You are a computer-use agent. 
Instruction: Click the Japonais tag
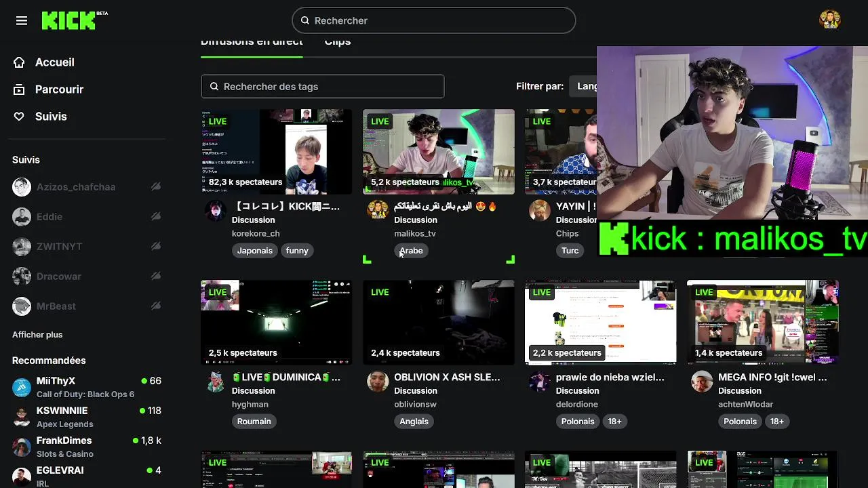255,251
